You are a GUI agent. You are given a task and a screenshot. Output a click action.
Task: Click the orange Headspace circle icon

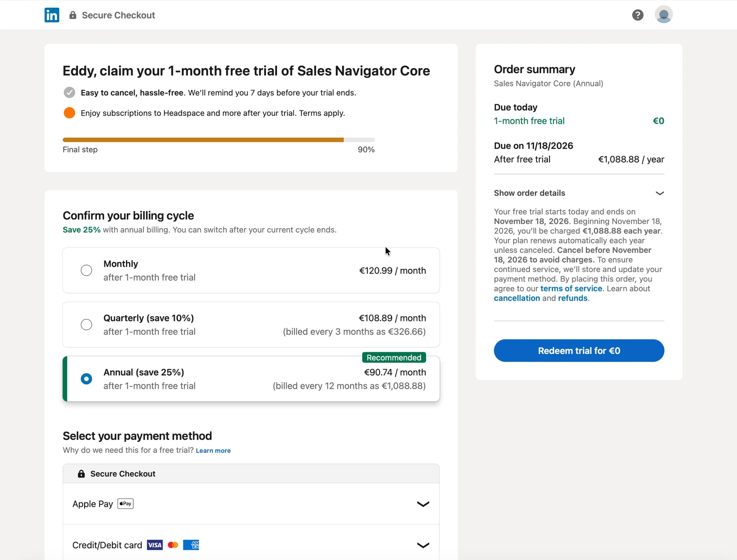(x=69, y=113)
